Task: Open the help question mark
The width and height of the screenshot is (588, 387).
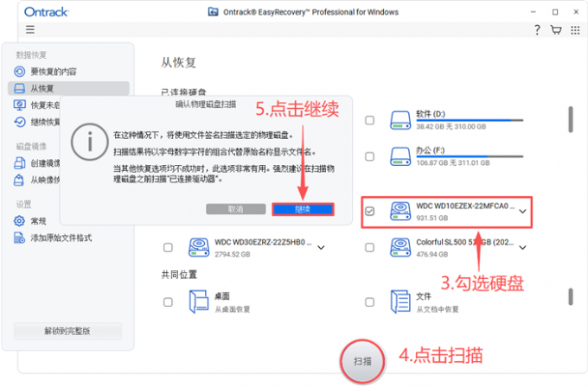Action: pyautogui.click(x=537, y=29)
